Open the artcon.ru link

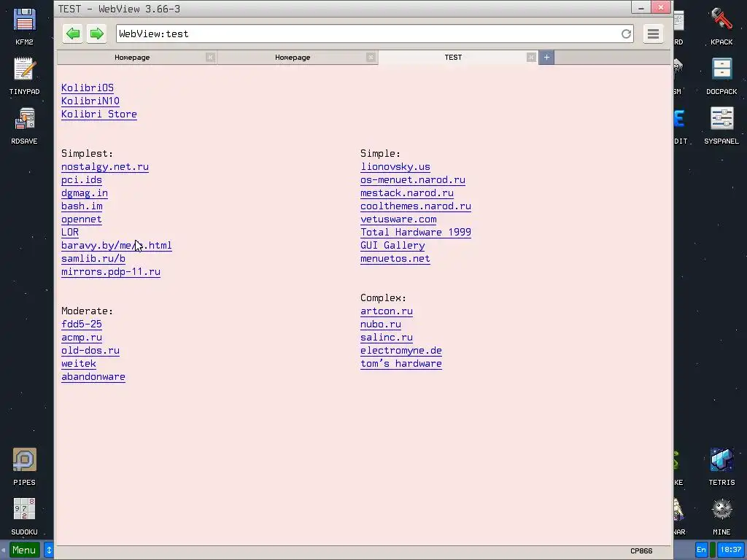[x=387, y=311]
